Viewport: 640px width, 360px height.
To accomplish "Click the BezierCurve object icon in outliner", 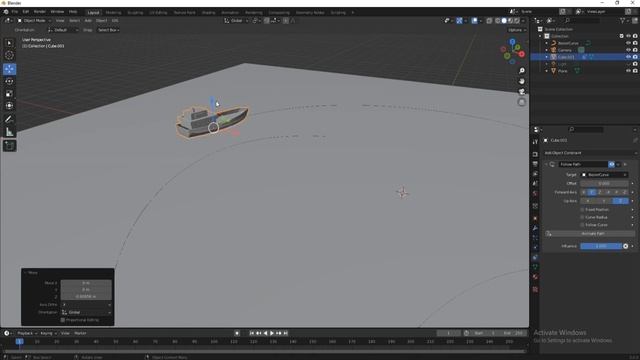I will click(x=554, y=43).
